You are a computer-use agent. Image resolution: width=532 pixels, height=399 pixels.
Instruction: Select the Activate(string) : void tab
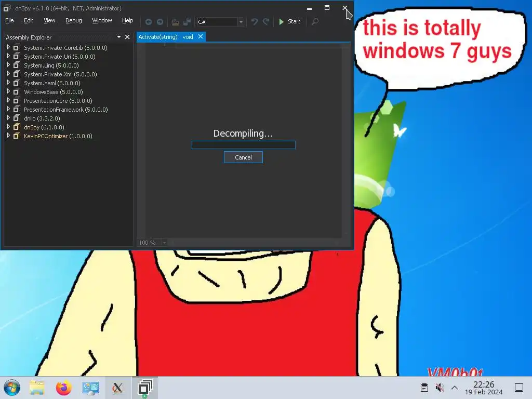(166, 37)
